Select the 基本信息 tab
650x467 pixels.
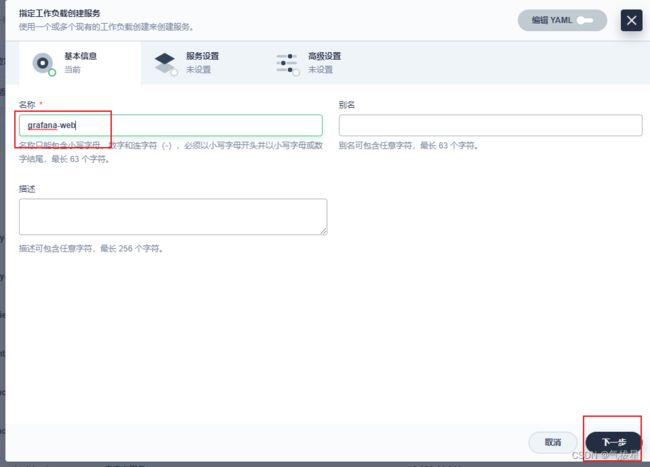[x=80, y=63]
